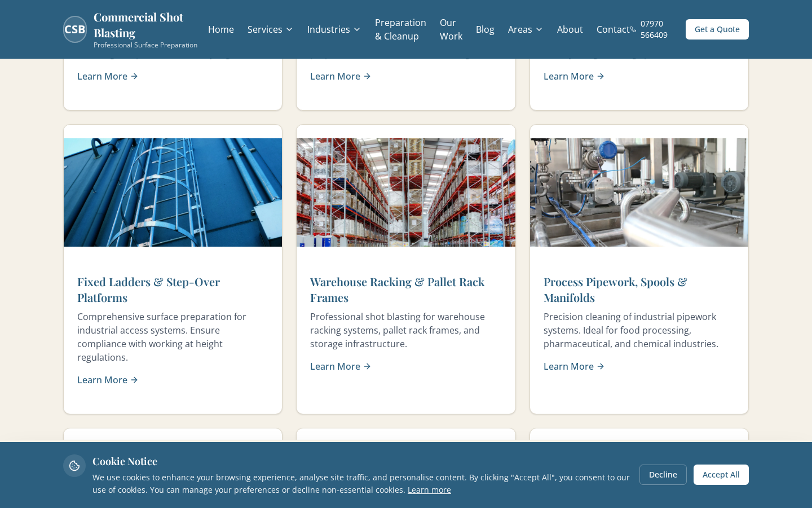
Task: Click the cookie icon in the Cookie Notice
Action: point(74,466)
